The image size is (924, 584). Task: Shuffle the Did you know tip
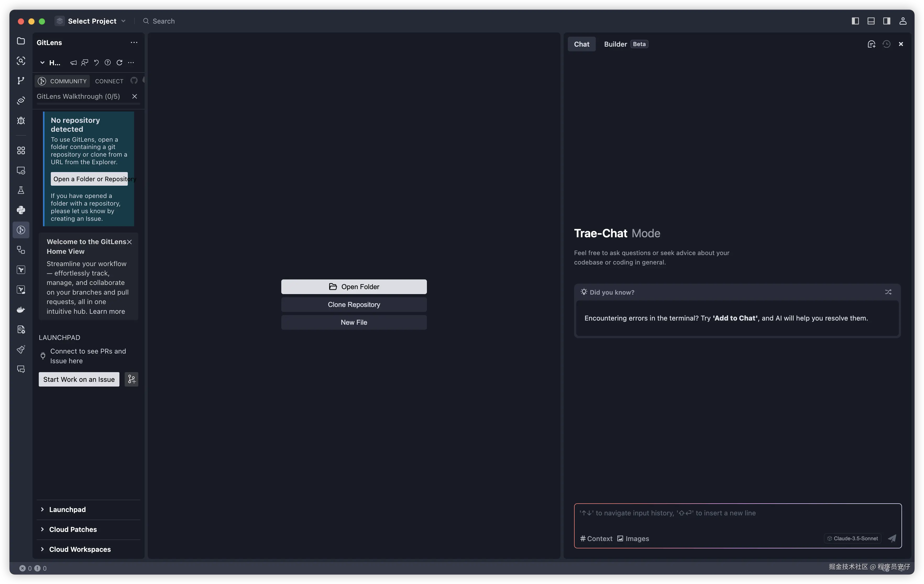click(888, 292)
